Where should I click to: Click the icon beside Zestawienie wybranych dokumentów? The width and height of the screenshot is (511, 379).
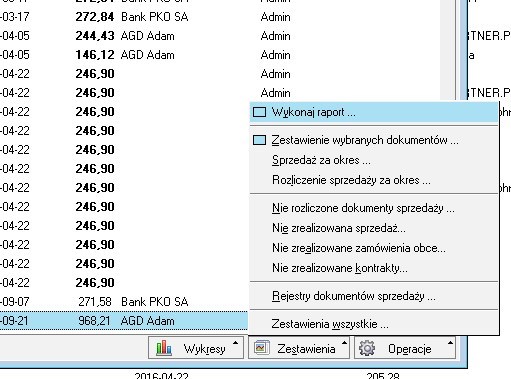(x=259, y=140)
